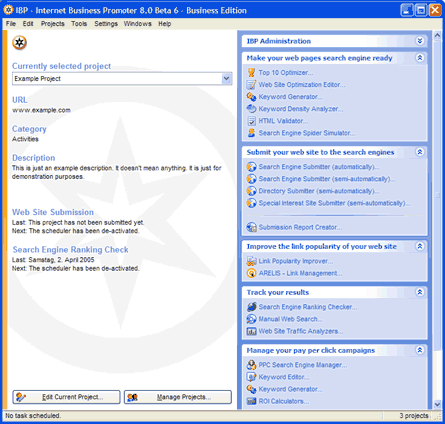Click the Top 10 Optimizer trophy icon

coord(251,73)
